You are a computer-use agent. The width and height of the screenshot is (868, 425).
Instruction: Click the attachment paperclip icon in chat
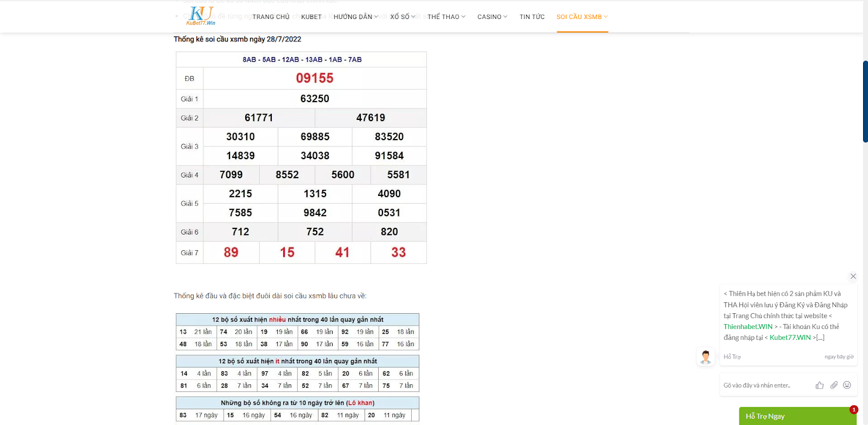point(834,385)
